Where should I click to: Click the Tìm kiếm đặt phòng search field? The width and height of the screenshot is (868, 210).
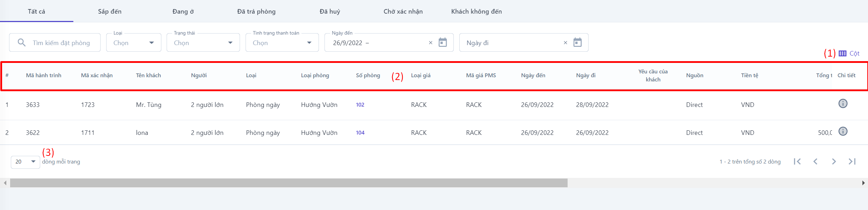point(61,43)
